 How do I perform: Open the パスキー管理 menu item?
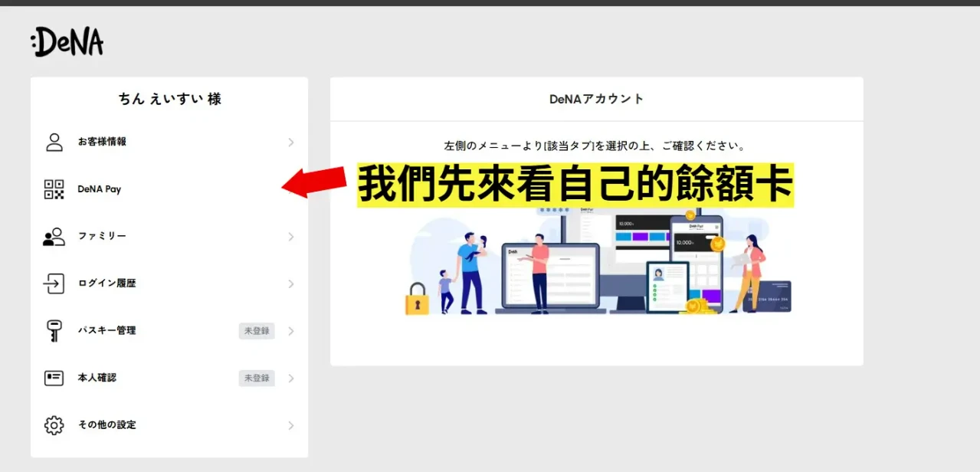pyautogui.click(x=169, y=331)
